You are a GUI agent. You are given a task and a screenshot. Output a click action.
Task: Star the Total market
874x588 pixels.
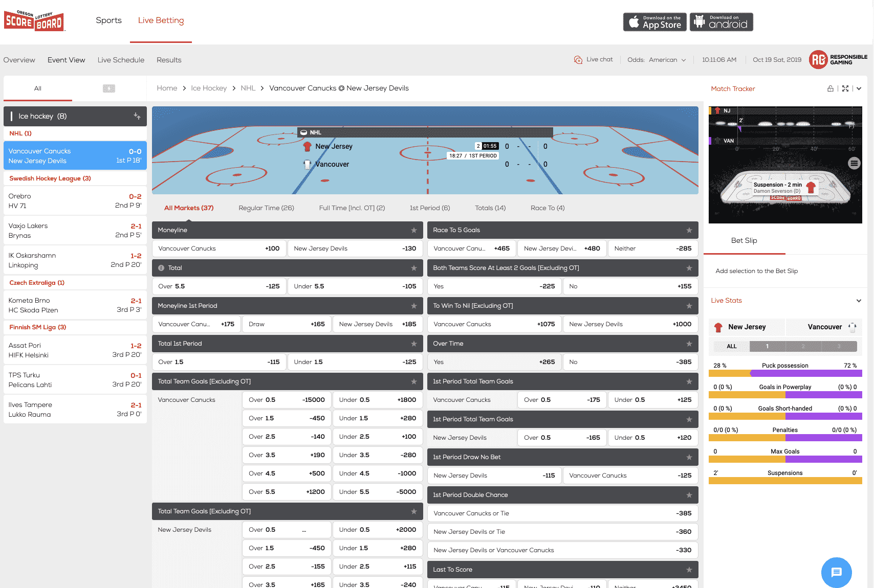[414, 268]
